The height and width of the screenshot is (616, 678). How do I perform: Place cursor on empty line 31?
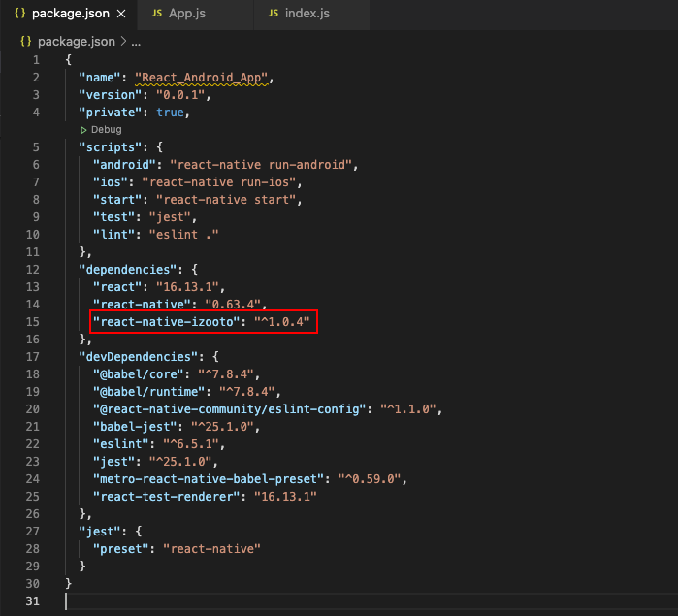point(371,601)
